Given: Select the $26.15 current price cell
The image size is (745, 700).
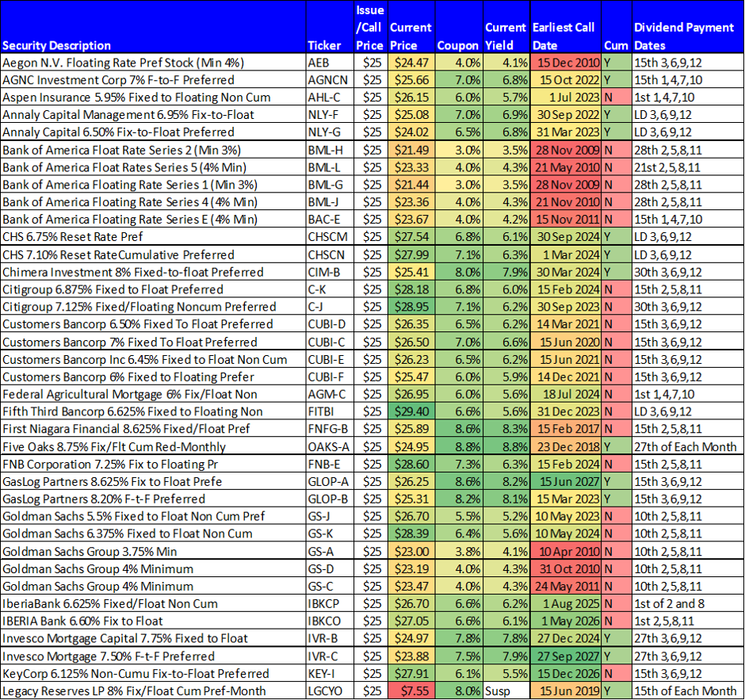Looking at the screenshot, I should coord(411,98).
